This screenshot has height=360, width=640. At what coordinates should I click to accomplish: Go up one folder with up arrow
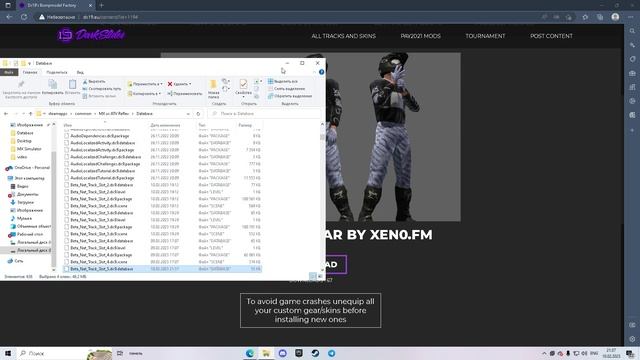[31, 113]
